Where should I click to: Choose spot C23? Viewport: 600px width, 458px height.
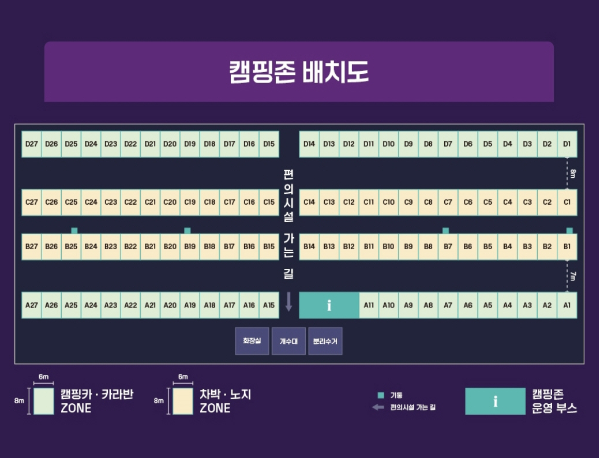point(111,202)
